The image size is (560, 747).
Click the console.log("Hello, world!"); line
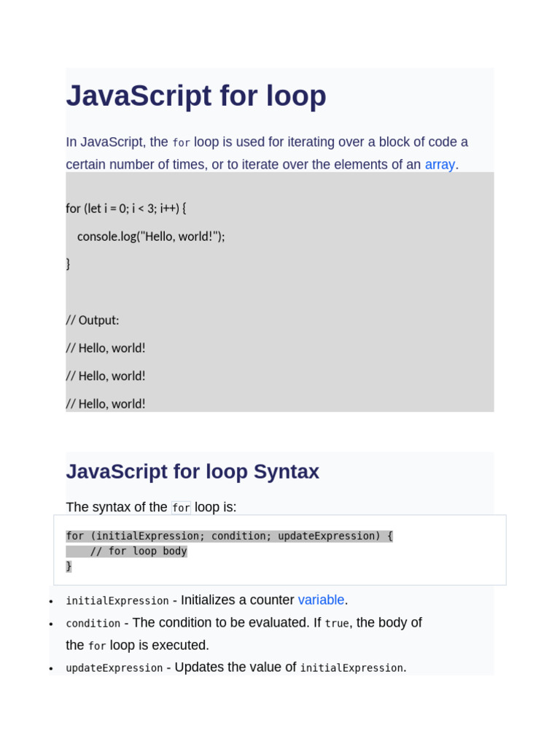click(151, 236)
